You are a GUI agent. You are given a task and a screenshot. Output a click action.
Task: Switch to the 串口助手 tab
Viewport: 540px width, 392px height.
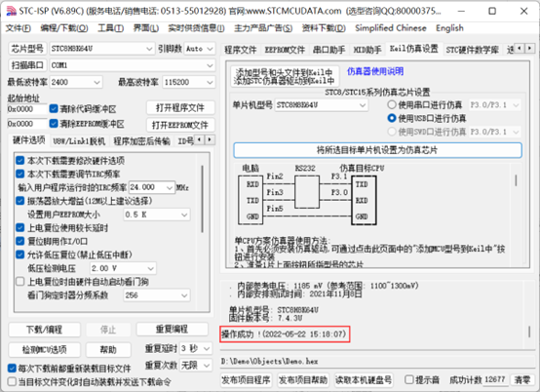328,50
